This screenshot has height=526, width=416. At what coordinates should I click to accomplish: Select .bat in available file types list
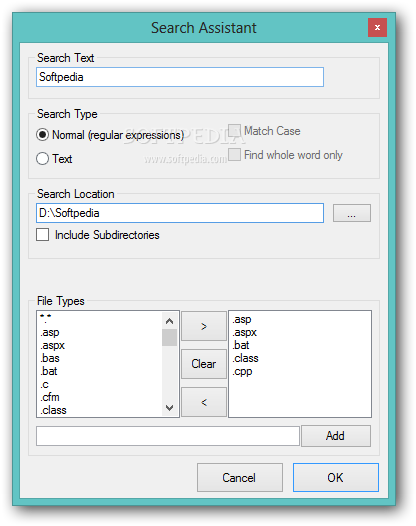point(100,371)
